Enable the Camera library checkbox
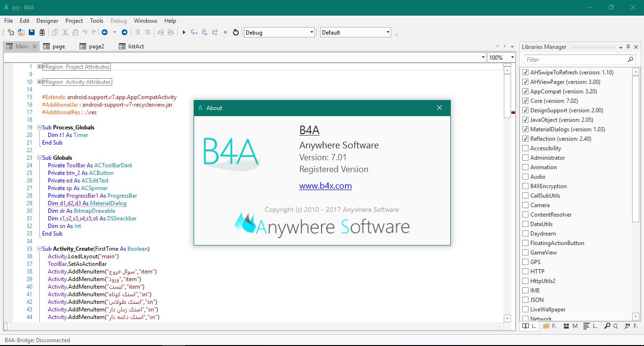This screenshot has width=644, height=346. tap(525, 205)
